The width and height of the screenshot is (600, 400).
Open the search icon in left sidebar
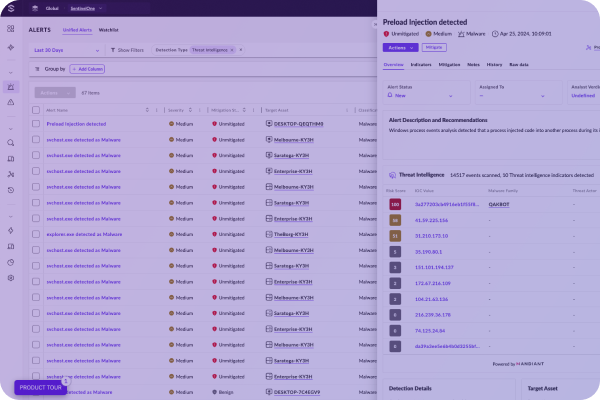tap(11, 143)
